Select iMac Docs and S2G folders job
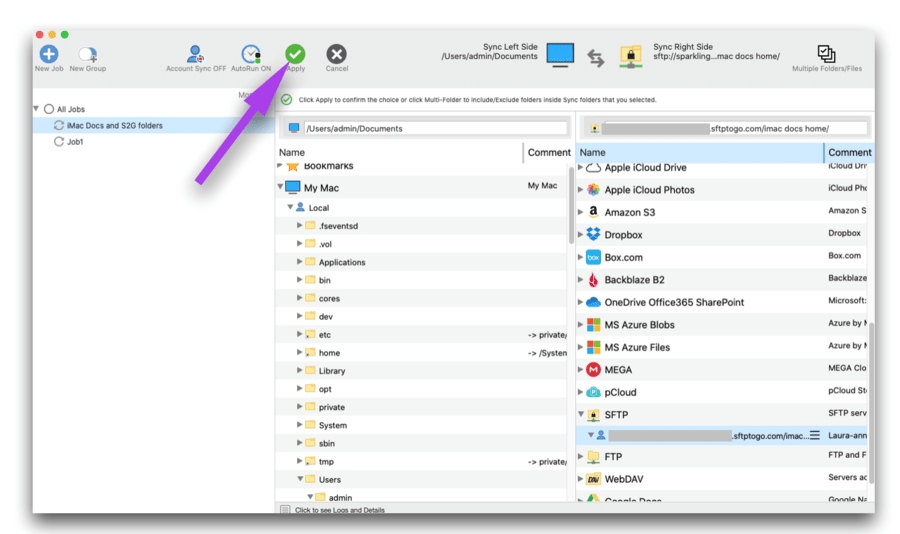Viewport: 900px width, 534px height. 154,125
